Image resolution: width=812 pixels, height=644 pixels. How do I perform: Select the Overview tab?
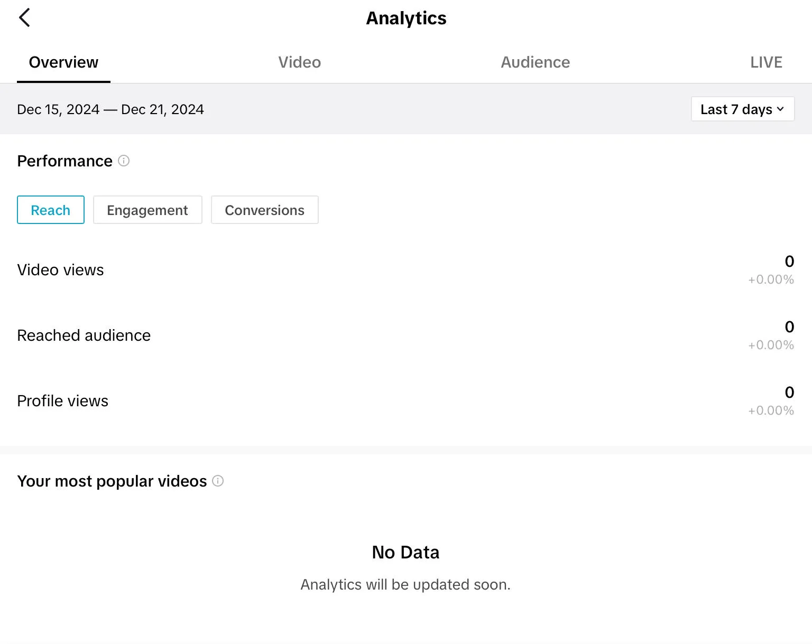tap(63, 62)
